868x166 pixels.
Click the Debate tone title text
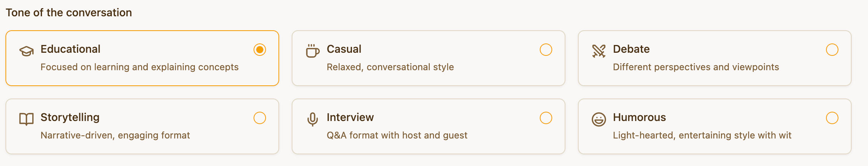pyautogui.click(x=631, y=49)
